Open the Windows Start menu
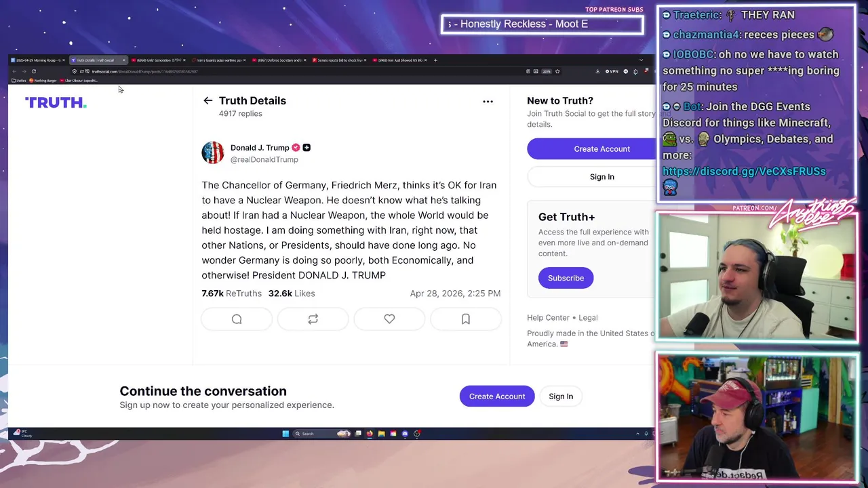868x488 pixels. (x=285, y=434)
